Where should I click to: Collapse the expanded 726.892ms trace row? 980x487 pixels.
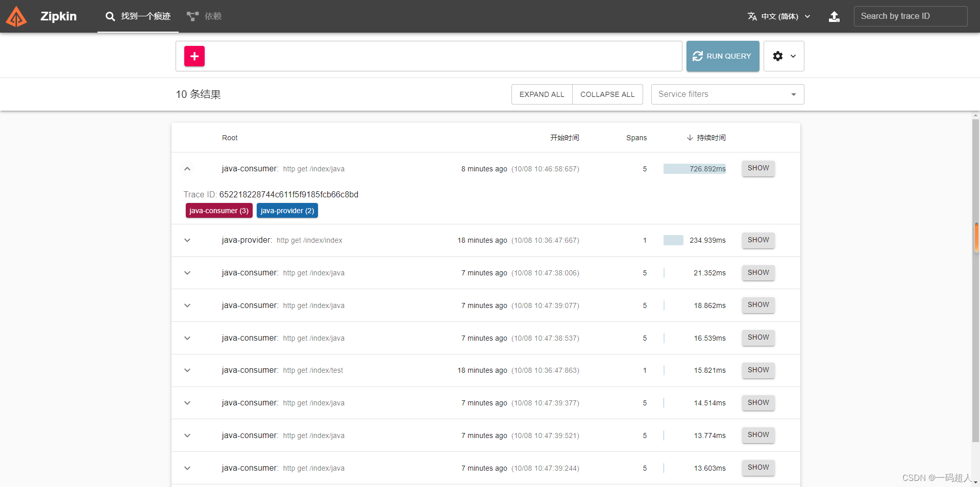(x=187, y=169)
